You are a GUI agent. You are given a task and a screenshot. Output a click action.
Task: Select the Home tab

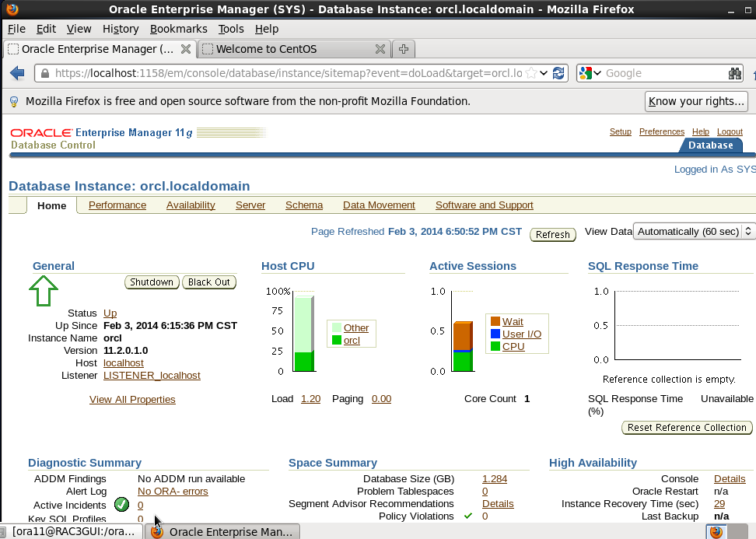(x=51, y=205)
